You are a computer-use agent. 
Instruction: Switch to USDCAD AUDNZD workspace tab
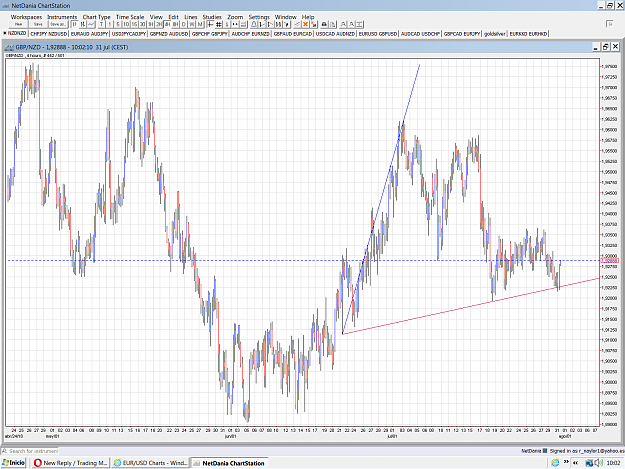click(x=335, y=34)
